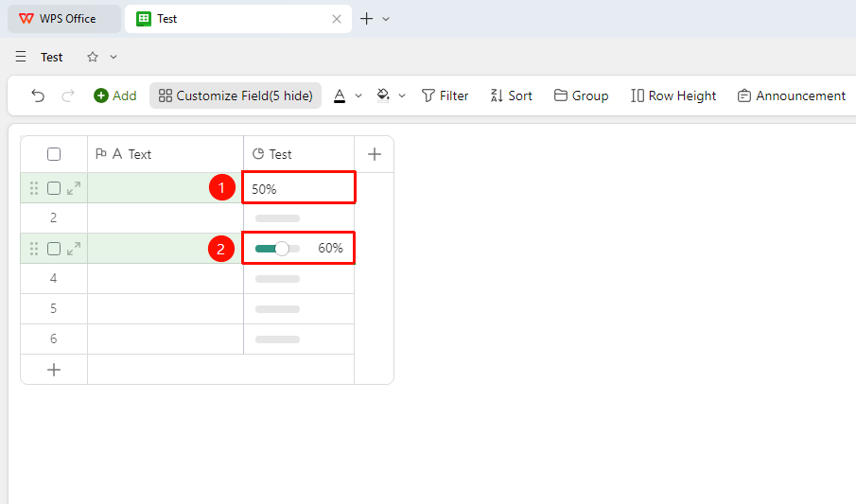The image size is (856, 504).
Task: Click the Test column header
Action: tap(299, 154)
